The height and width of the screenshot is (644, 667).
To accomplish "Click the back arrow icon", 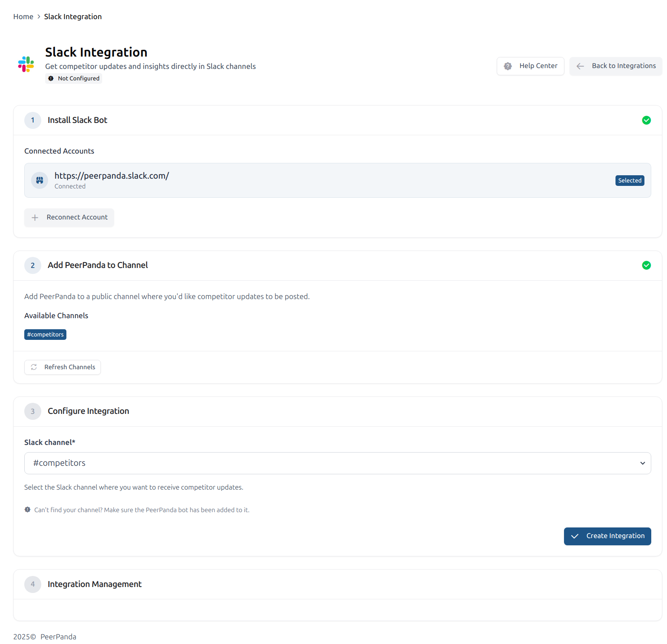I will (x=580, y=66).
